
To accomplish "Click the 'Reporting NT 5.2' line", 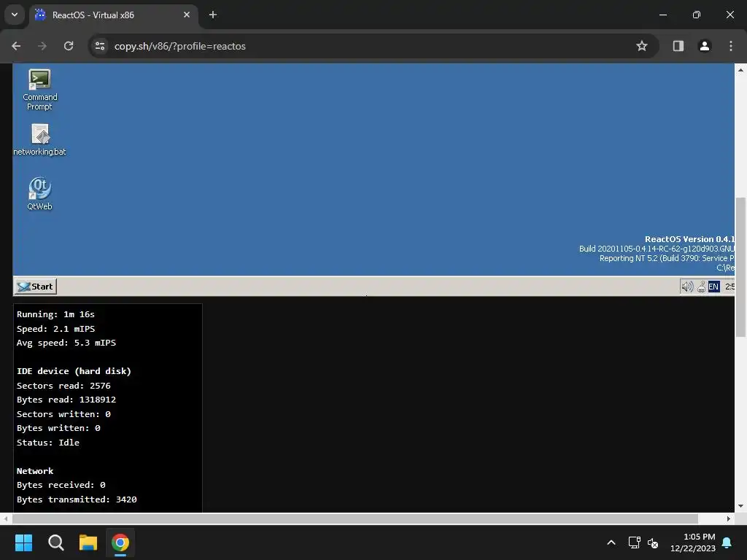I will pyautogui.click(x=667, y=258).
